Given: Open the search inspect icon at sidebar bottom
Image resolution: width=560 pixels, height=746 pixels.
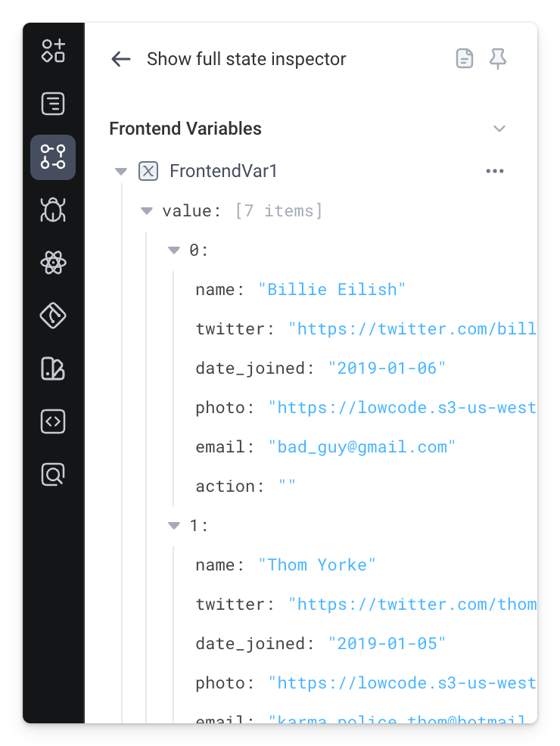Looking at the screenshot, I should point(52,474).
